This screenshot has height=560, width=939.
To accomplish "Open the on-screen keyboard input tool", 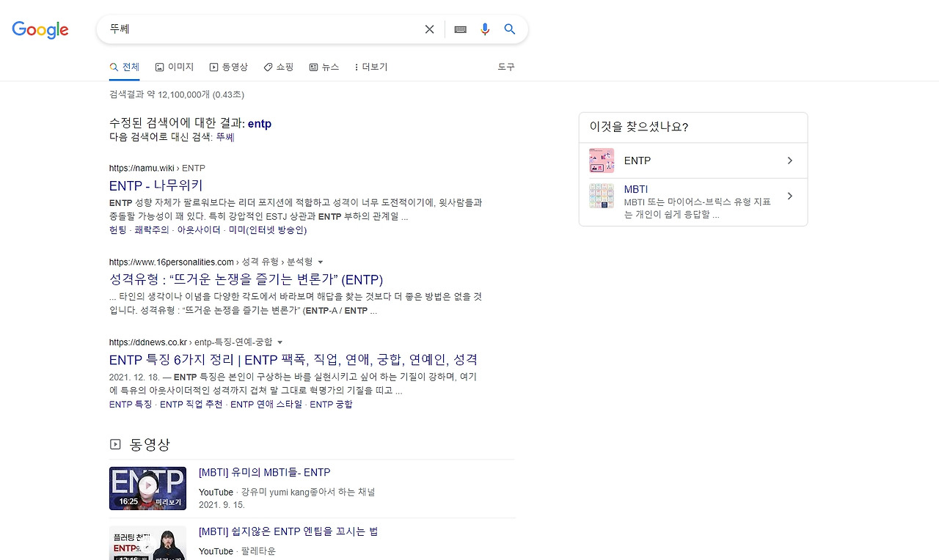I will (461, 29).
